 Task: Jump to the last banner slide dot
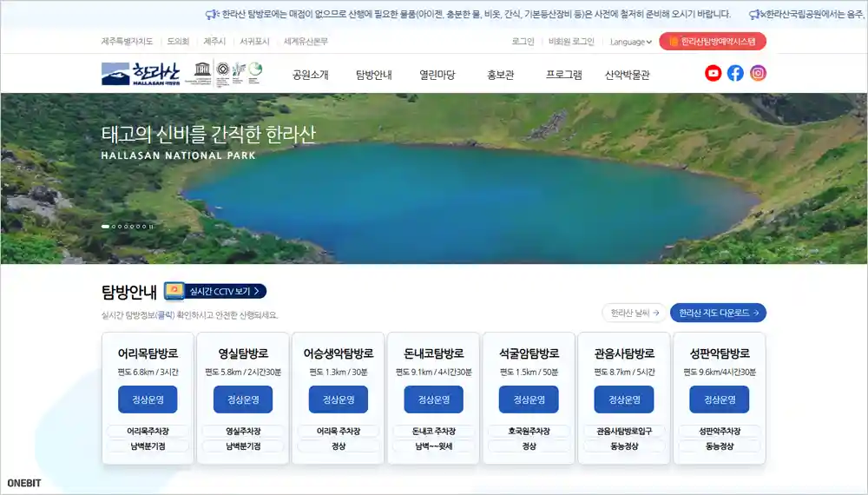coord(144,227)
